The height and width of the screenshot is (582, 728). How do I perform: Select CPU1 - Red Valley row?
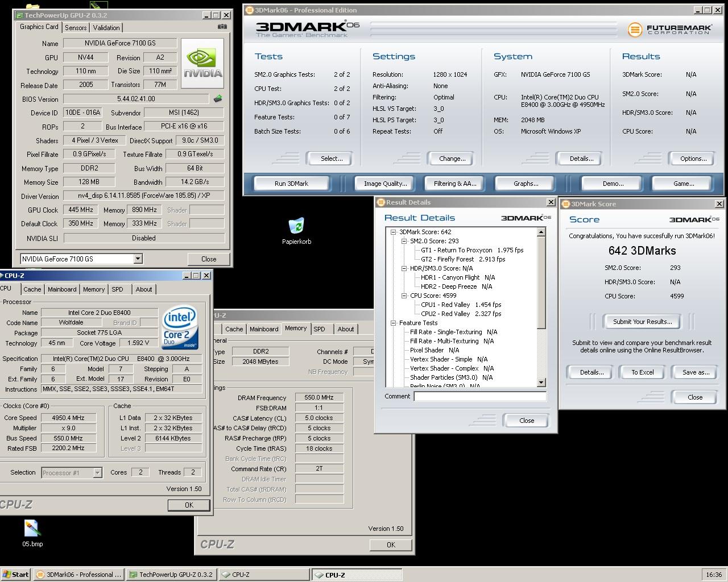click(x=461, y=305)
